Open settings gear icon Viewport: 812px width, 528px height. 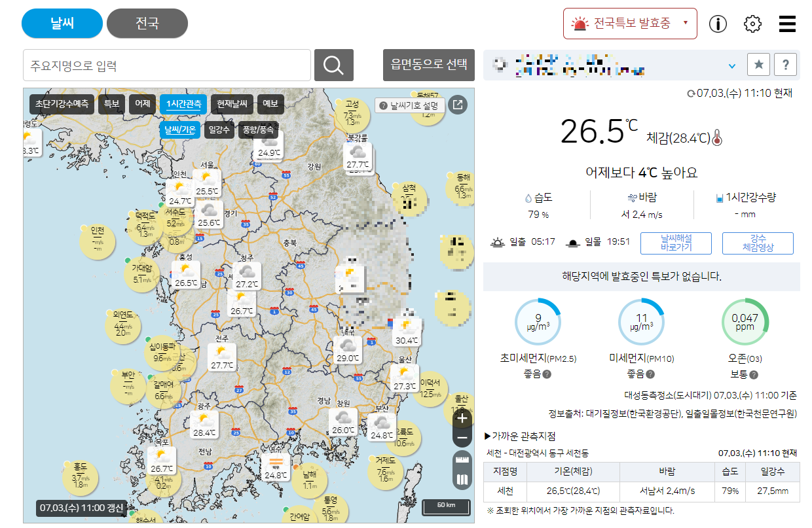click(753, 24)
